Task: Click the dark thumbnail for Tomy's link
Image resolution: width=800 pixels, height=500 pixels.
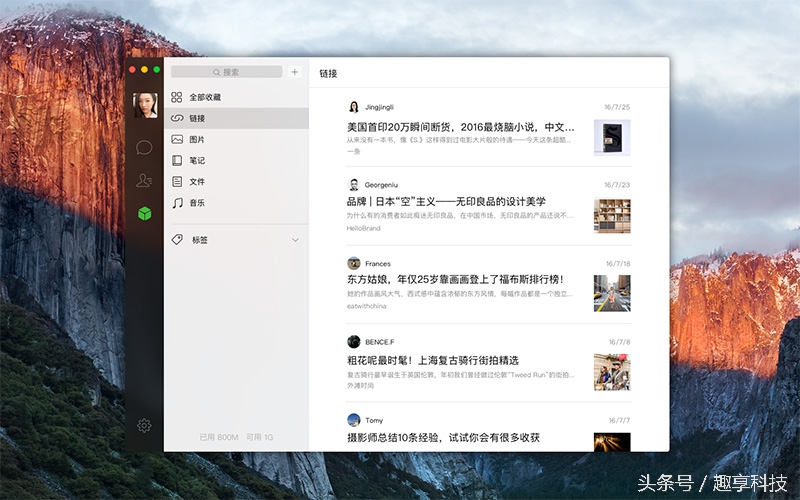Action: [x=612, y=442]
